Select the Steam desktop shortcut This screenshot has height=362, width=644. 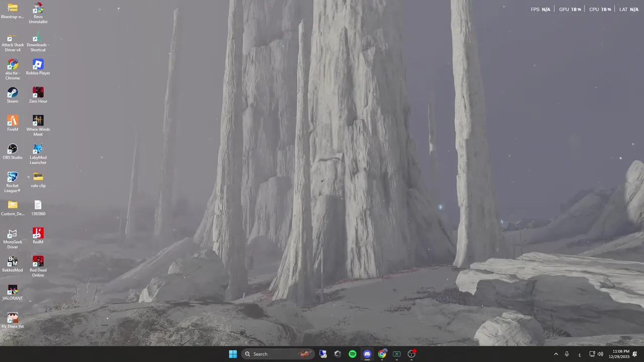point(13,96)
